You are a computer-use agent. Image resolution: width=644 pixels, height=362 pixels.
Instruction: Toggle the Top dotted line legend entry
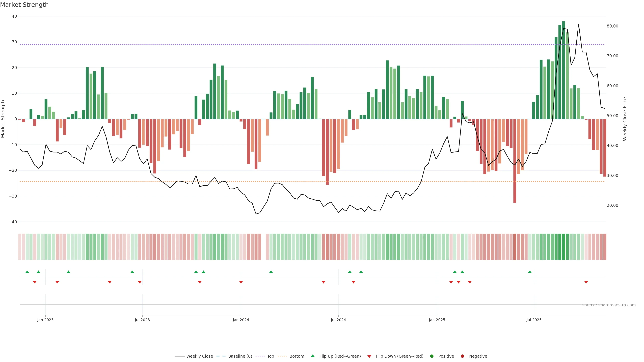(270, 356)
